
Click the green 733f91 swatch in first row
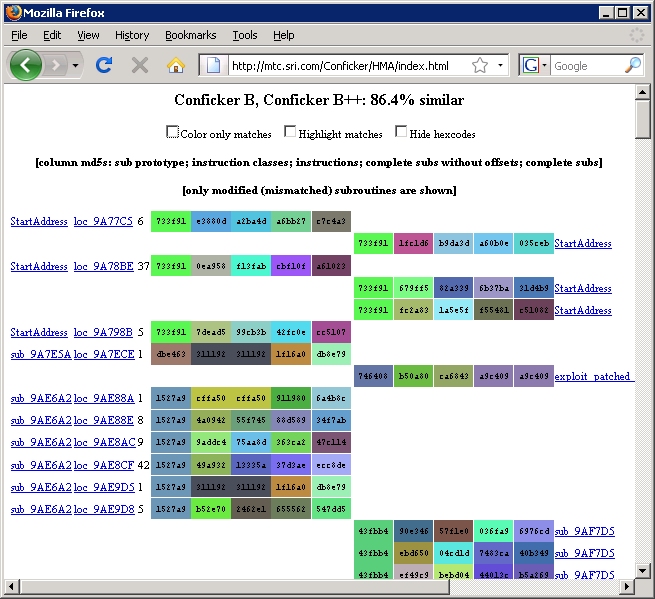pos(171,222)
